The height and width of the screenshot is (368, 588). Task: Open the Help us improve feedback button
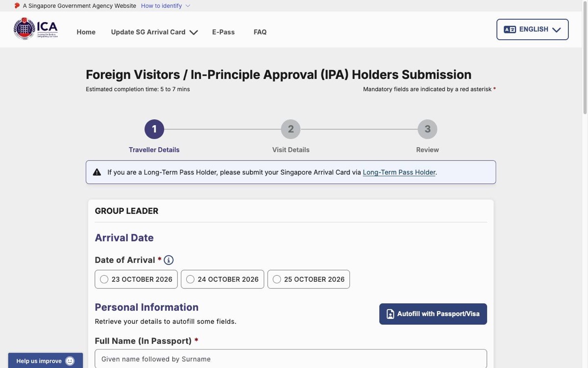[46, 361]
